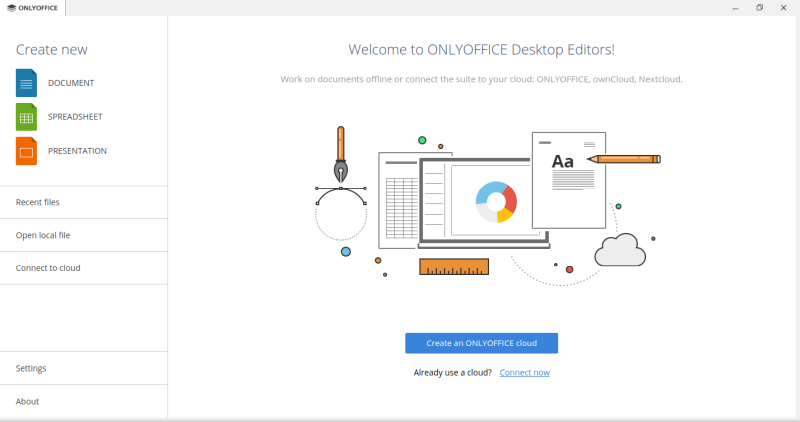The height and width of the screenshot is (422, 800).
Task: Click the donut chart in the illustration
Action: (x=496, y=202)
